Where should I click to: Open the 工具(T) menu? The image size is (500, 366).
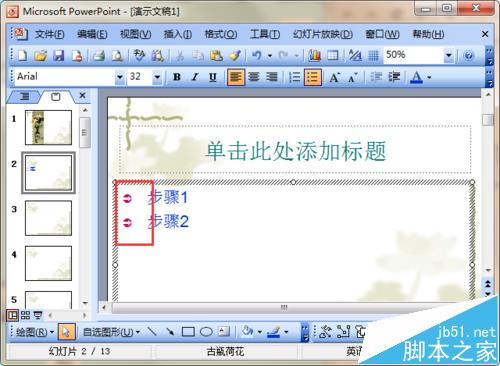click(265, 34)
